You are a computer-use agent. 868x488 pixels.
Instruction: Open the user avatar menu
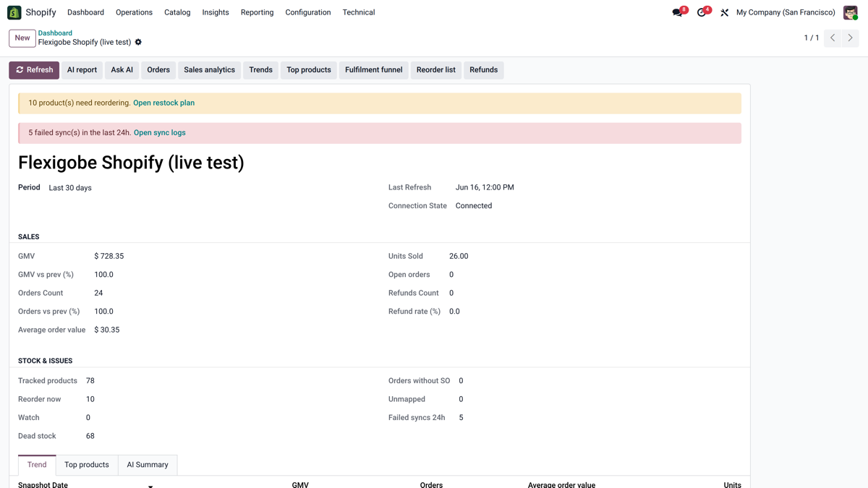click(x=850, y=12)
